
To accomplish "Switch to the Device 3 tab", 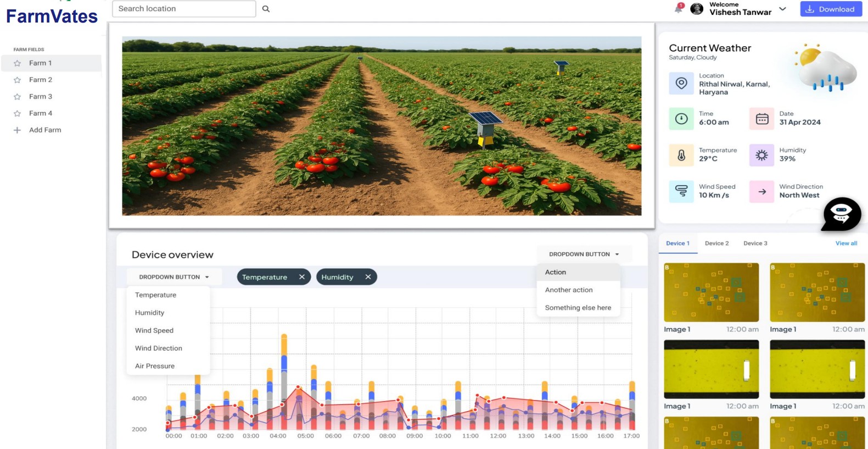I will tap(755, 243).
